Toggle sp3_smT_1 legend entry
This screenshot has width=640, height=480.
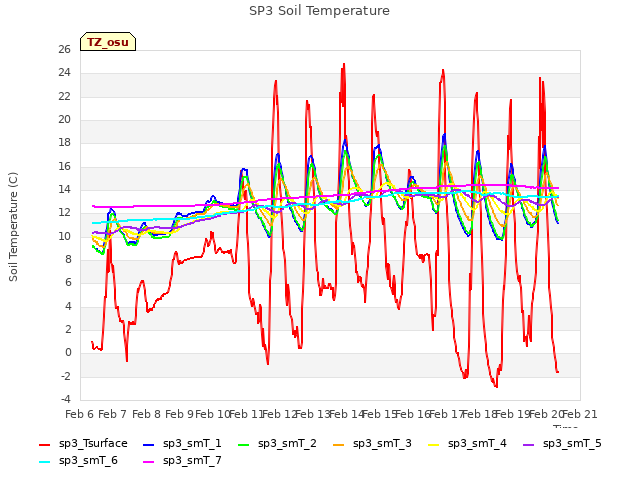click(182, 443)
